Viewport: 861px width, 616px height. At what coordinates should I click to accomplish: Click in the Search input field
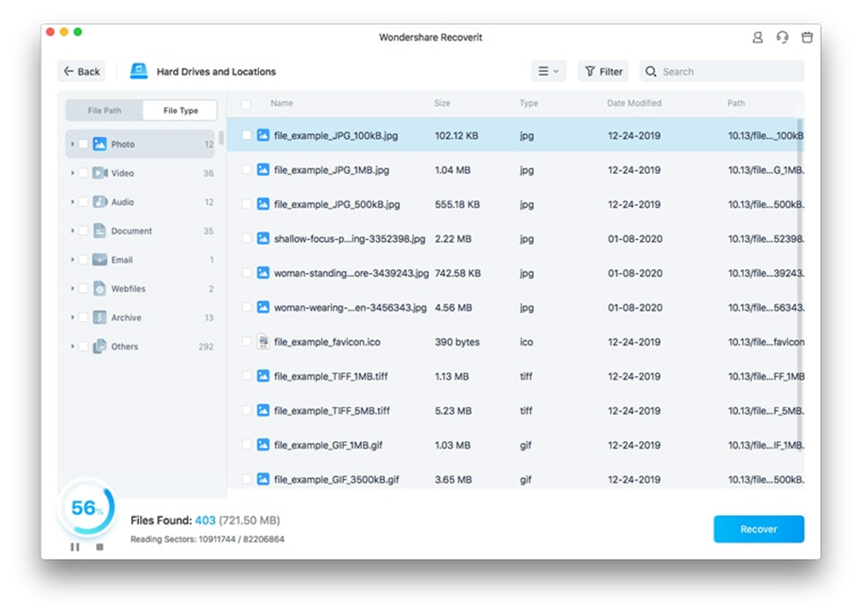tap(722, 72)
